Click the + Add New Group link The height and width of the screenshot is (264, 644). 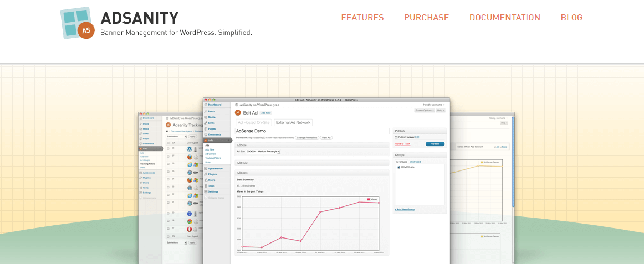(x=405, y=209)
